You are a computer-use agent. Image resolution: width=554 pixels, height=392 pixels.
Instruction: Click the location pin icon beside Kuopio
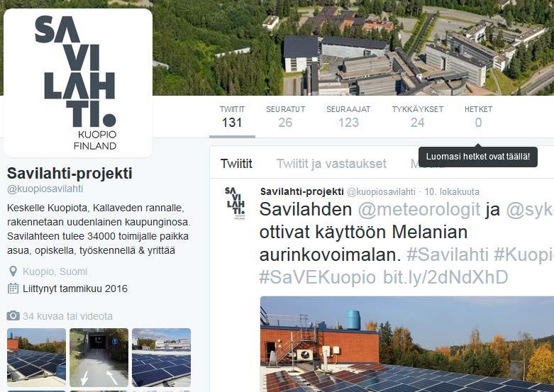tap(13, 271)
